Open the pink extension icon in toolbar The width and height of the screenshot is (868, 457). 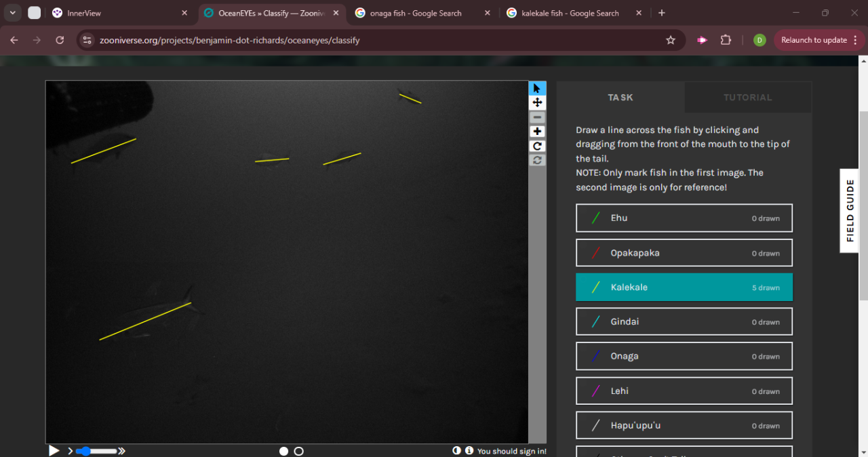702,40
